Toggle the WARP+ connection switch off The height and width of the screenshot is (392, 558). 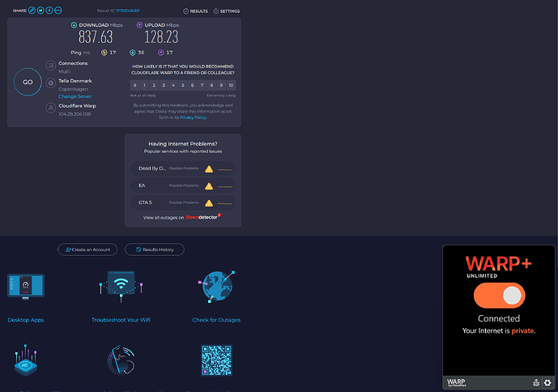[499, 296]
